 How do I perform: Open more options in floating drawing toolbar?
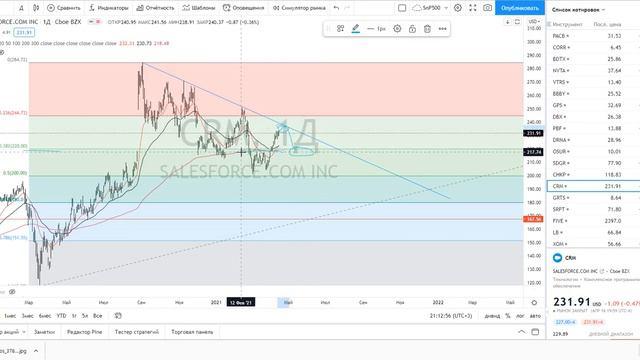pyautogui.click(x=442, y=29)
